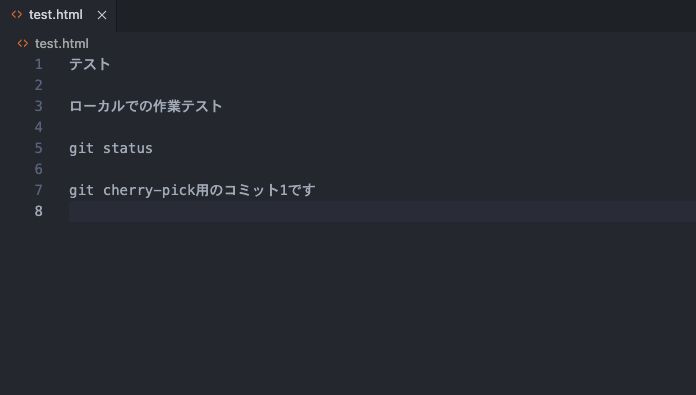This screenshot has width=696, height=395.
Task: Click the word git on line 5
Action: (82, 149)
